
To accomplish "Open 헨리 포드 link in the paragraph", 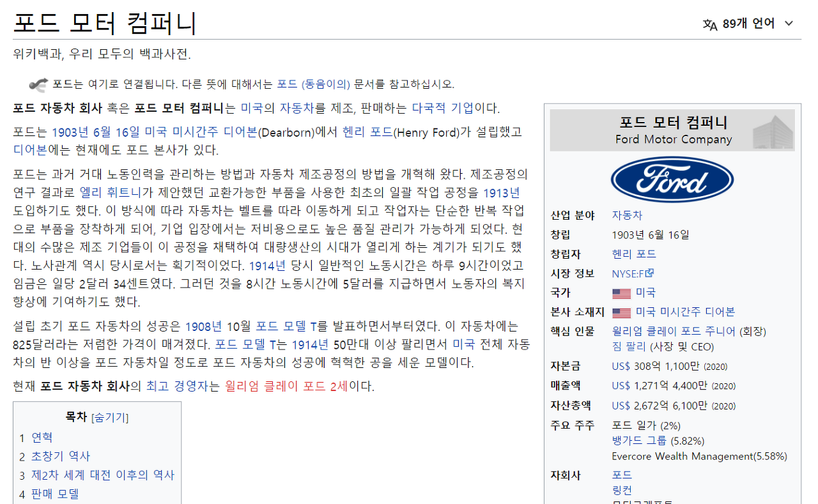I will pos(367,132).
